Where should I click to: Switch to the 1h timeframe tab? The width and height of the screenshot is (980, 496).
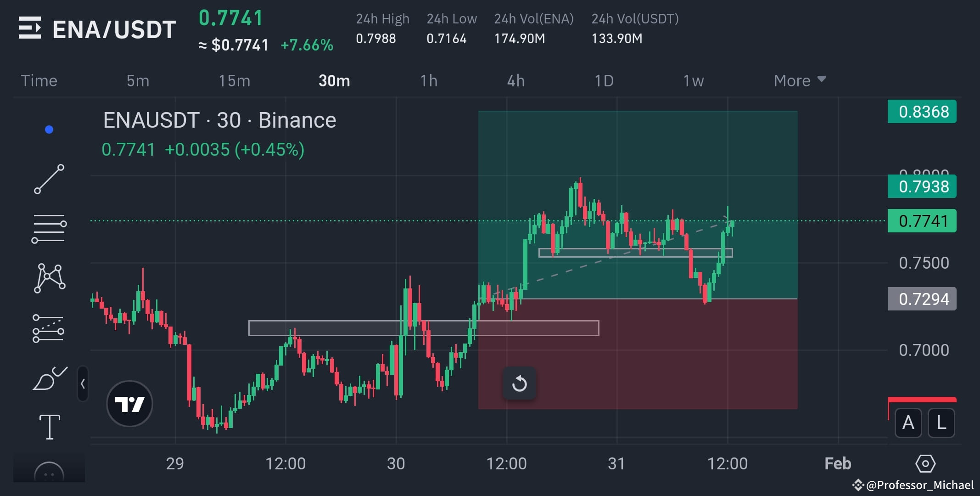429,80
